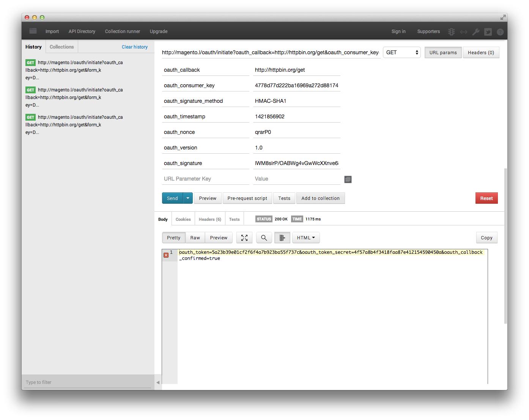Expand the response body to full screen
Viewport: 529px width, 420px height.
point(244,238)
